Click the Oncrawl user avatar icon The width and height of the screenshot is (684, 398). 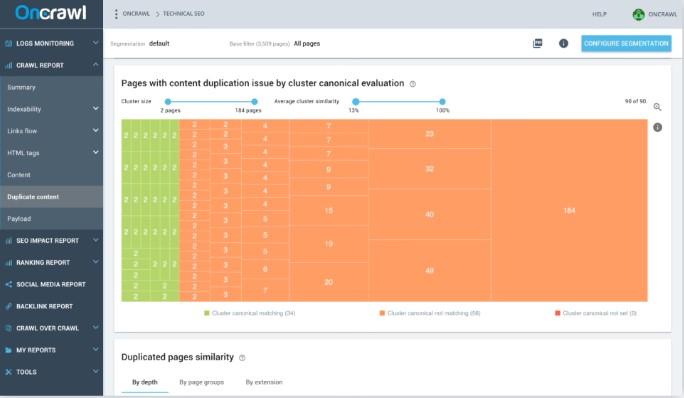pyautogui.click(x=639, y=14)
